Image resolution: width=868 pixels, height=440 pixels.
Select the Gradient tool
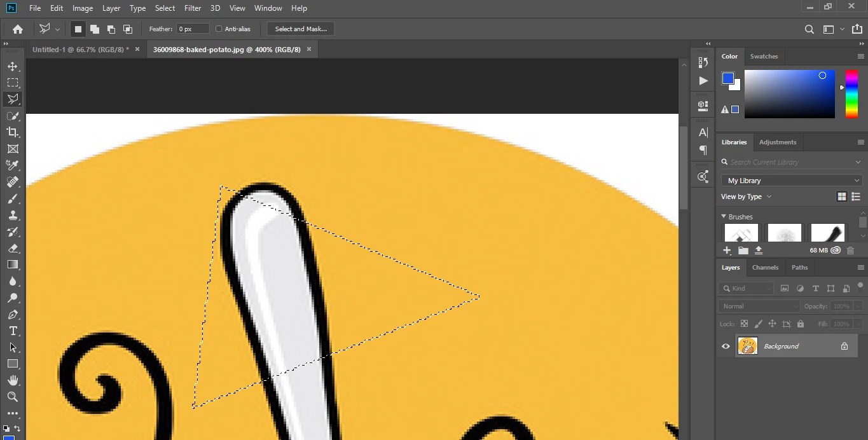[13, 265]
